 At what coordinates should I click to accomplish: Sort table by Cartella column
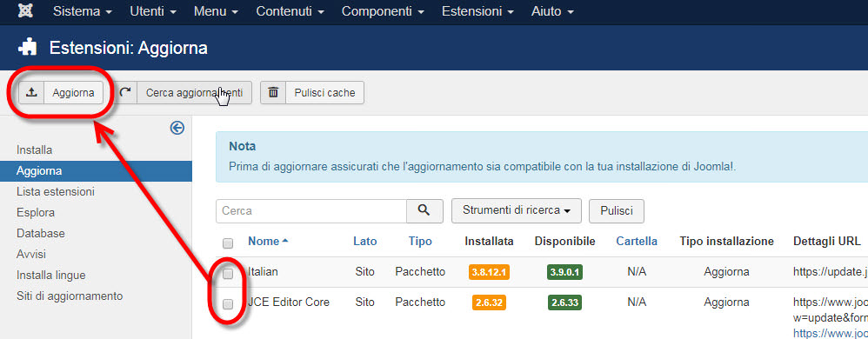click(637, 241)
